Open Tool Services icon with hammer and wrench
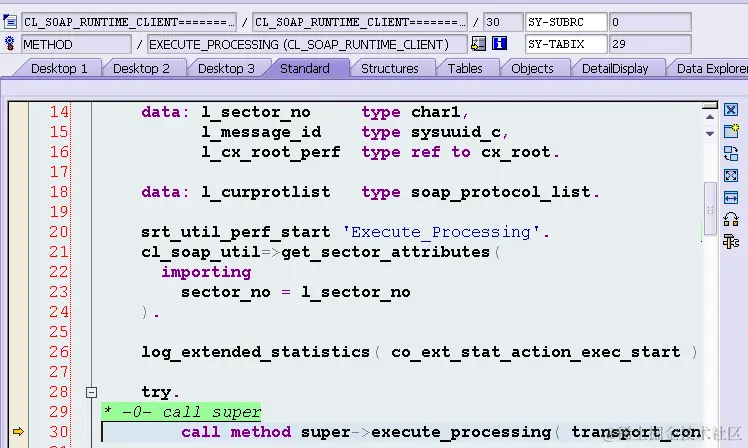Viewport: 748px width, 448px height. click(x=730, y=241)
